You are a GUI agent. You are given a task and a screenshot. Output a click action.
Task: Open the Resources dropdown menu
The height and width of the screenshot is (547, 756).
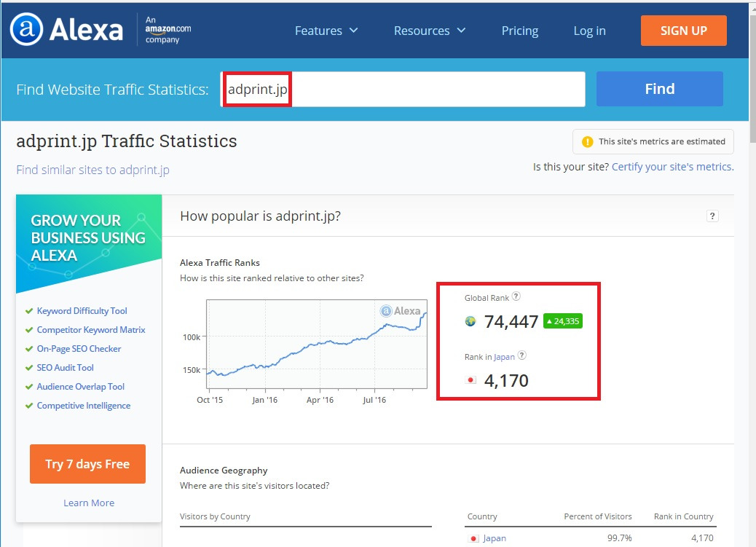[x=429, y=31]
